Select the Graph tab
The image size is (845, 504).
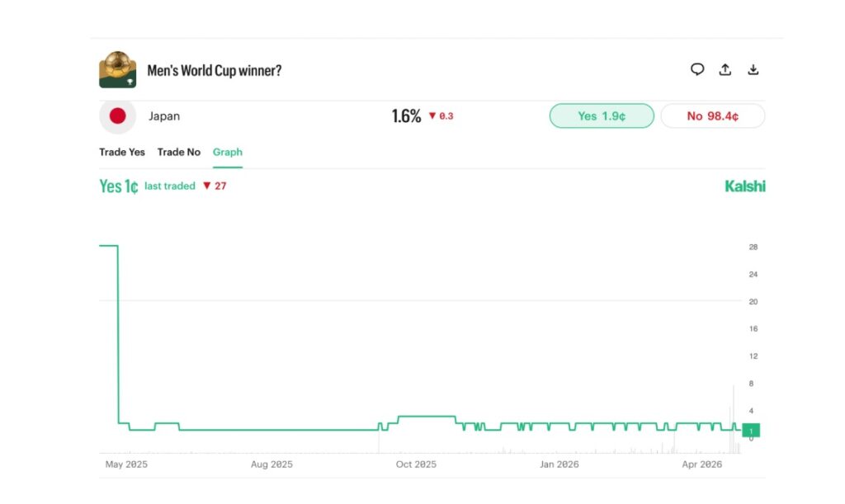tap(228, 153)
